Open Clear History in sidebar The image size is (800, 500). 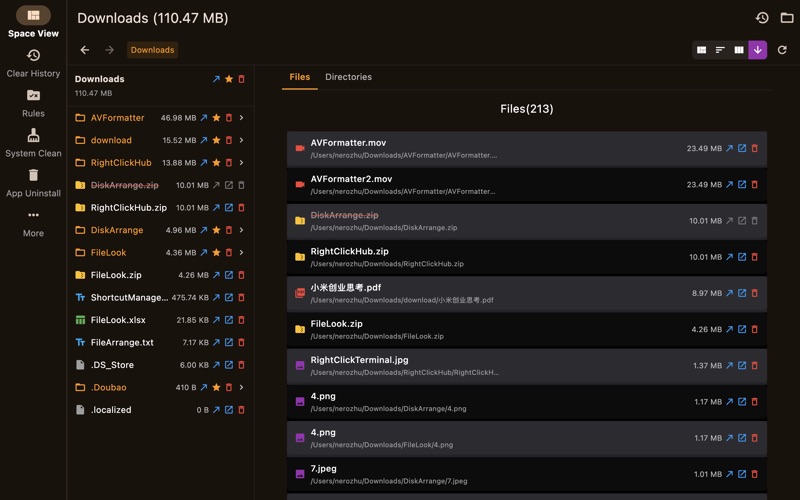(33, 63)
